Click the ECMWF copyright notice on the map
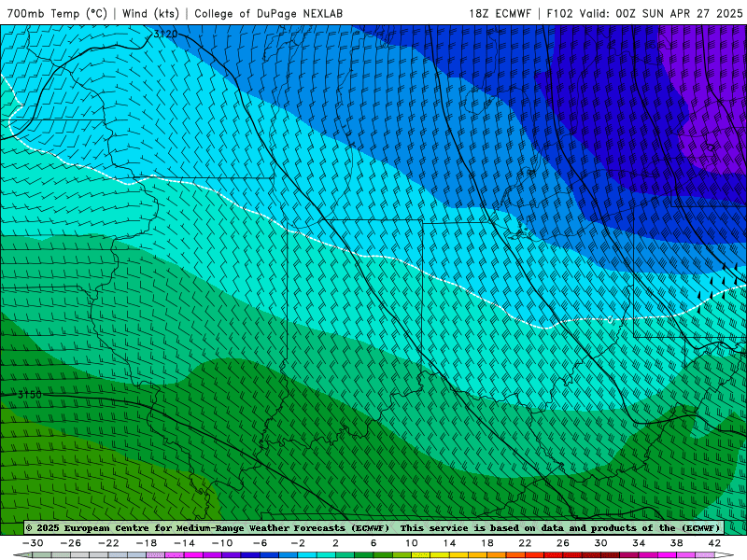The image size is (747, 560). [x=373, y=527]
